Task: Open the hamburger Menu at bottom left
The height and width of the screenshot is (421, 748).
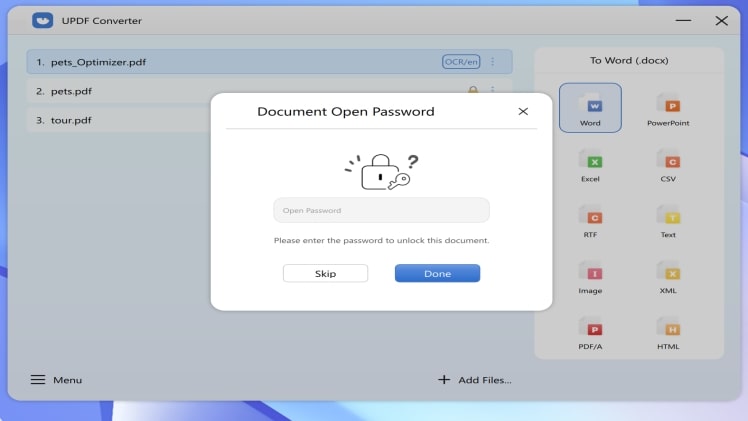Action: click(x=56, y=380)
